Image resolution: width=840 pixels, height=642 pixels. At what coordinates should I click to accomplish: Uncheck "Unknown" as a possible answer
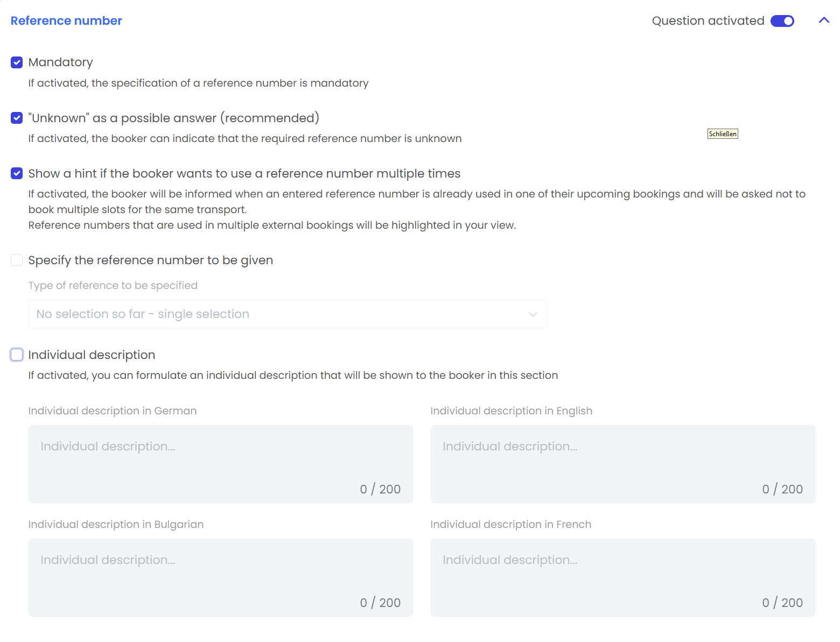point(17,118)
